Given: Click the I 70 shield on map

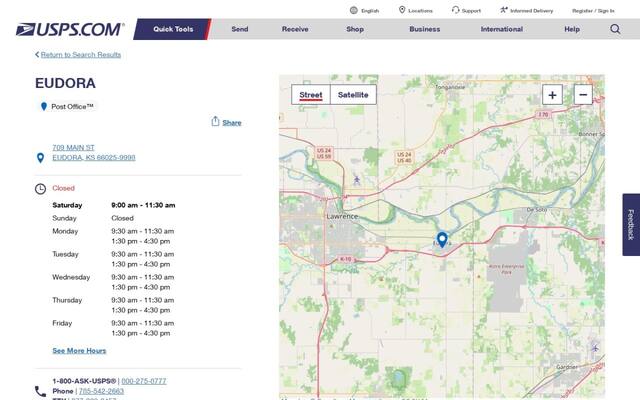Looking at the screenshot, I should (543, 115).
